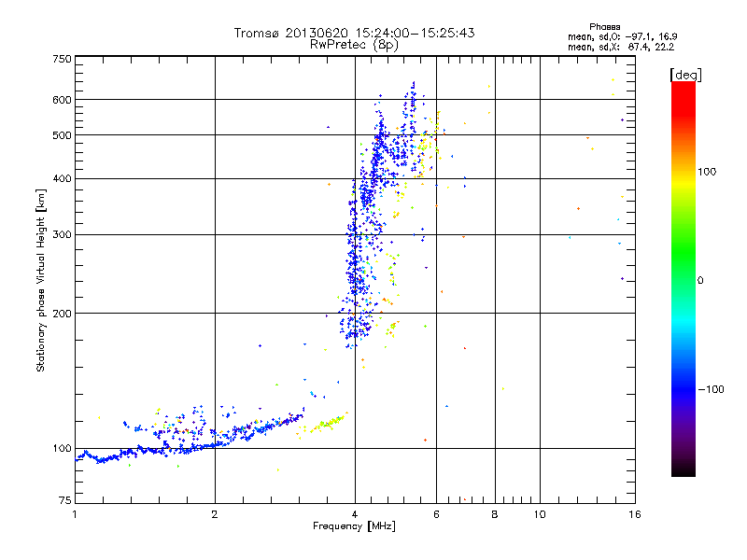
Task: Click the x-axis tick label '2'
Action: (215, 514)
